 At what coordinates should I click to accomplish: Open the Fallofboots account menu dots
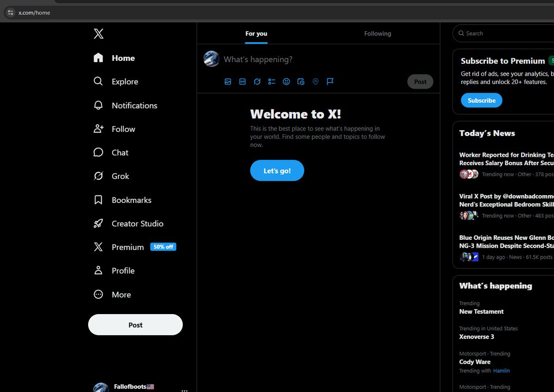click(x=185, y=390)
